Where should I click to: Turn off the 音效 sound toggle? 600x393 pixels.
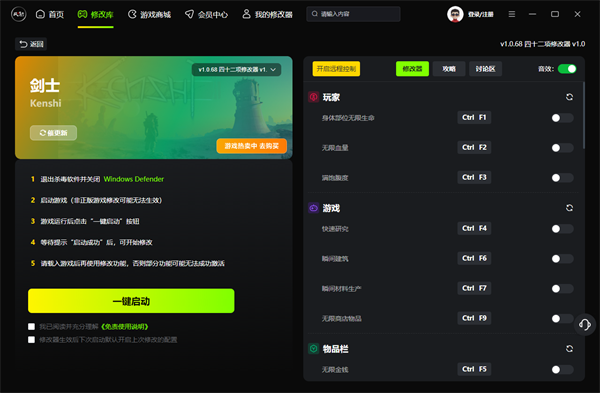567,69
